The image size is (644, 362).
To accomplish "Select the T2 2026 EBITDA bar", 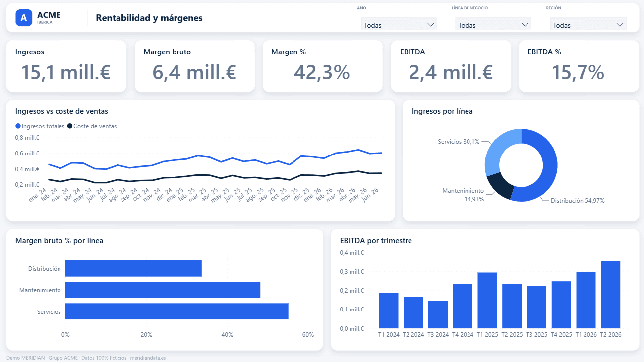I will pyautogui.click(x=610, y=295).
